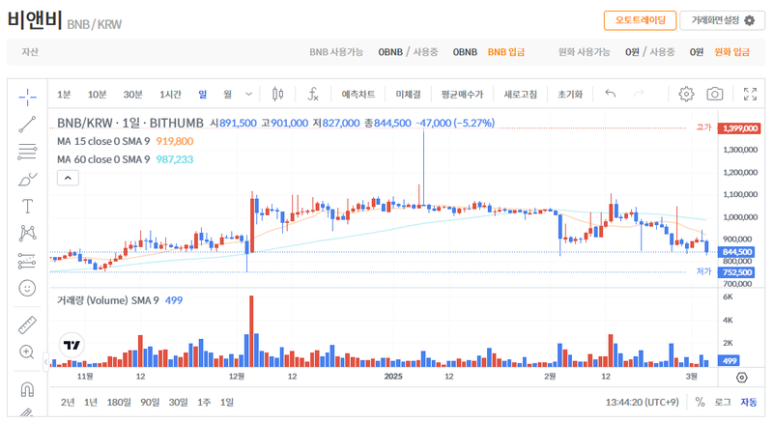
Task: Set chart range to 1주
Action: click(204, 402)
